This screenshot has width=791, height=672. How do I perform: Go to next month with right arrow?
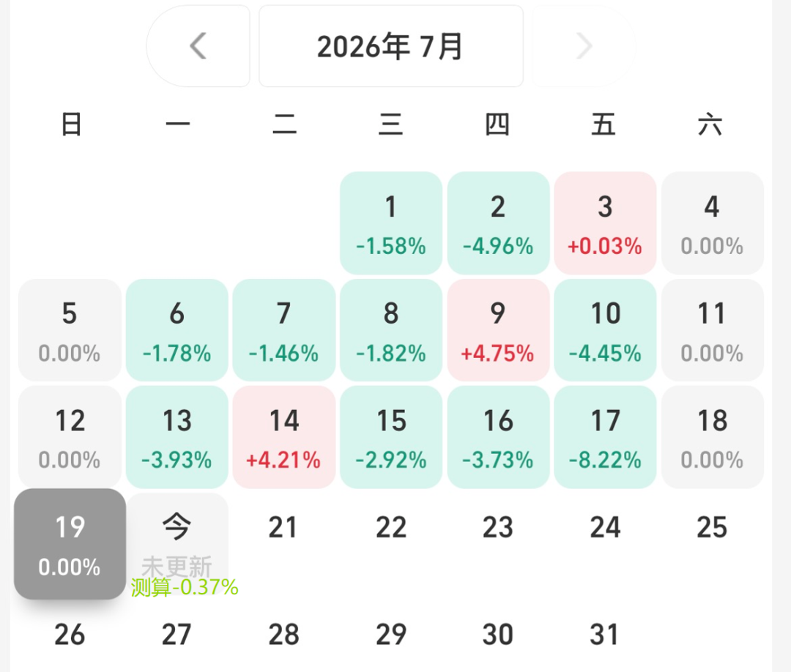tap(584, 46)
